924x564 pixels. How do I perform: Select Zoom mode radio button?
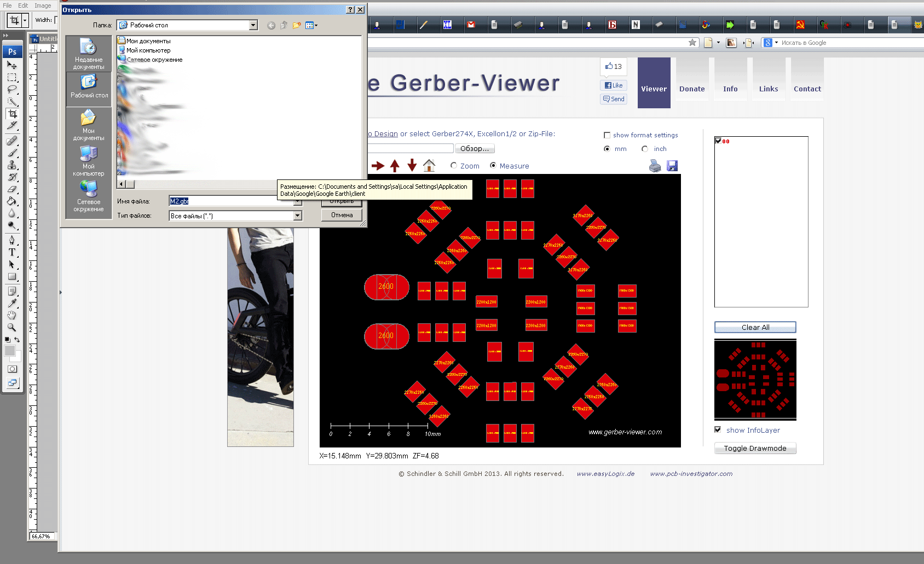[x=453, y=165]
